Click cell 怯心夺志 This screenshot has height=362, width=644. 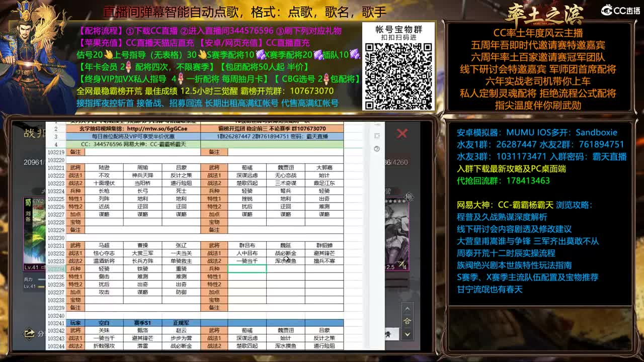pyautogui.click(x=104, y=253)
